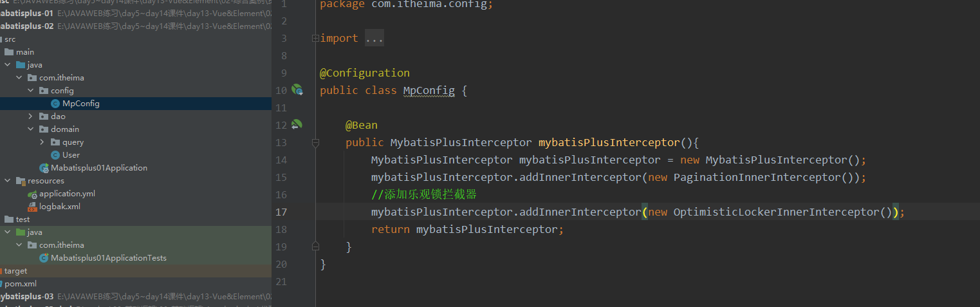Expand the collapsed import statements fold marker
The image size is (980, 307).
tap(315, 39)
